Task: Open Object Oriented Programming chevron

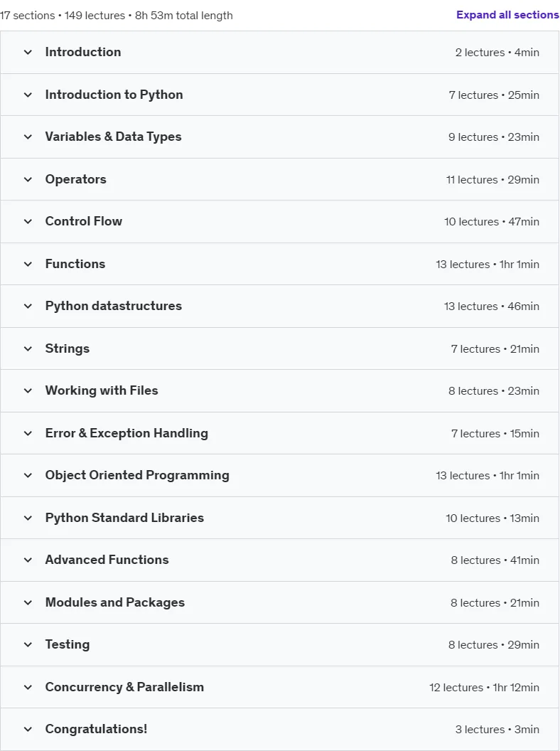Action: pyautogui.click(x=28, y=476)
